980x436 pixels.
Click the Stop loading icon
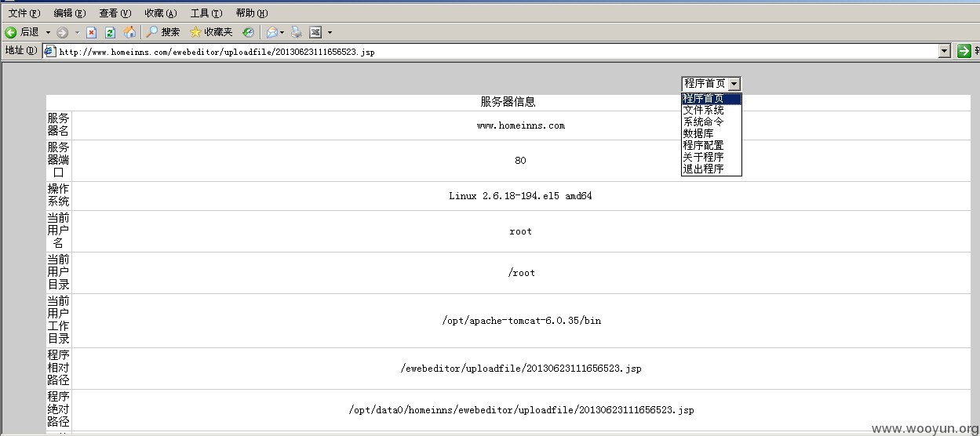tap(91, 32)
